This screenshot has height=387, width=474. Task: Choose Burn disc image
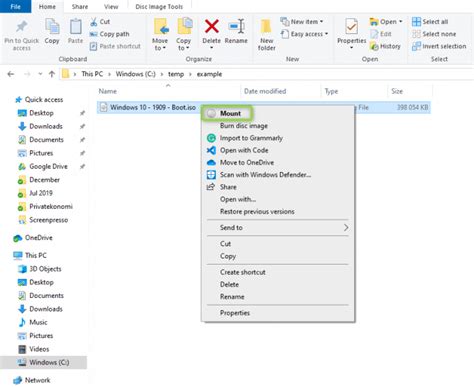(244, 126)
